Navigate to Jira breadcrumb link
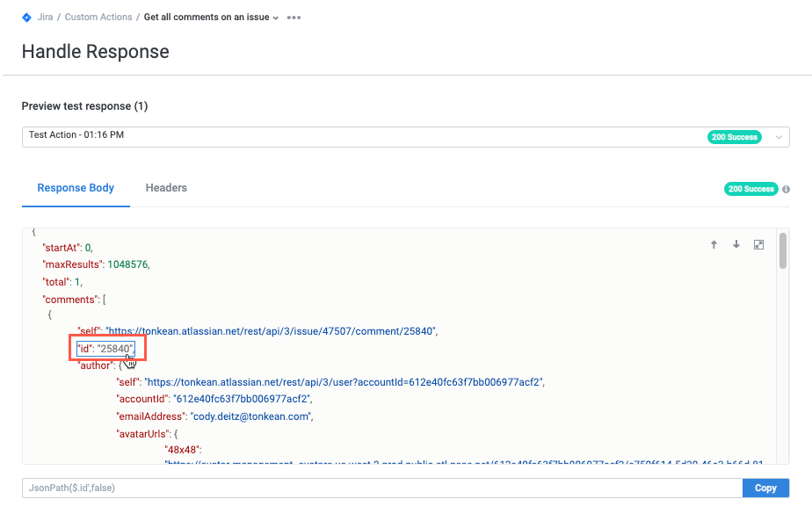812x528 pixels. [x=45, y=17]
